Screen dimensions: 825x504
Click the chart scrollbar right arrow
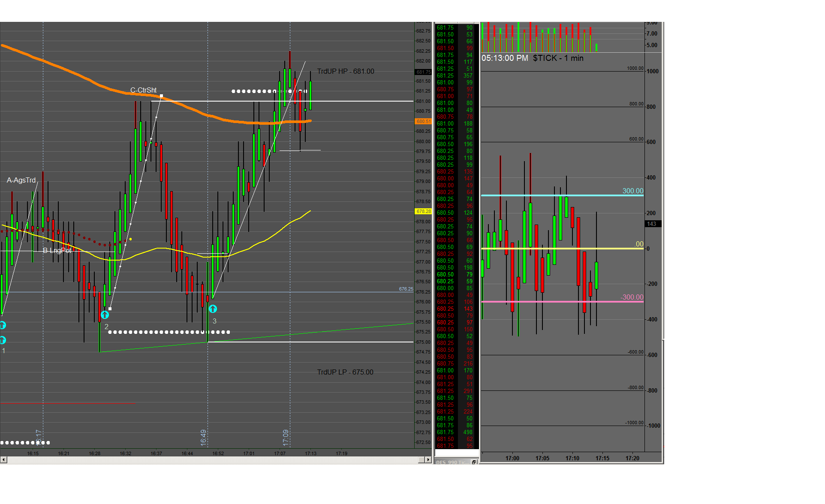pos(428,460)
